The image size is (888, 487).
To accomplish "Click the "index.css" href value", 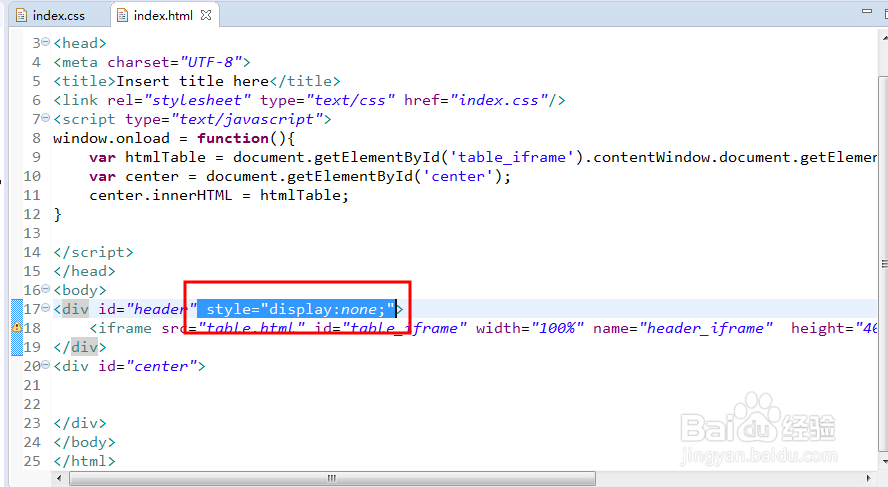I will coord(500,100).
